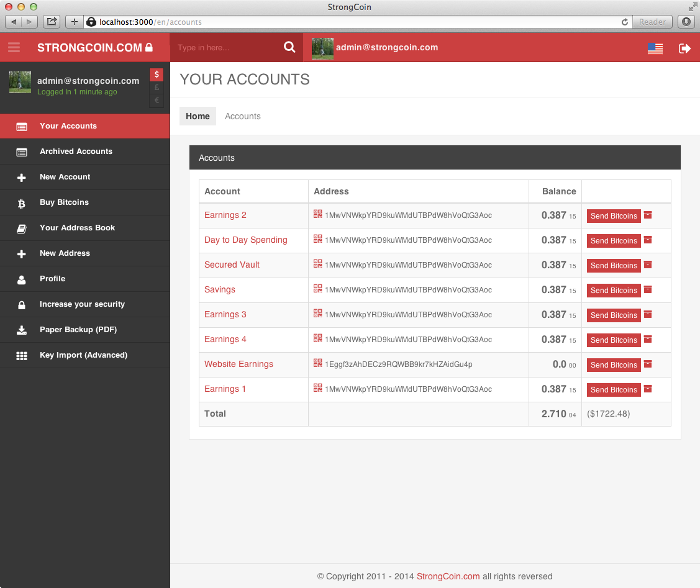Click the browser back button
Screen dimensions: 700x588
tap(14, 22)
